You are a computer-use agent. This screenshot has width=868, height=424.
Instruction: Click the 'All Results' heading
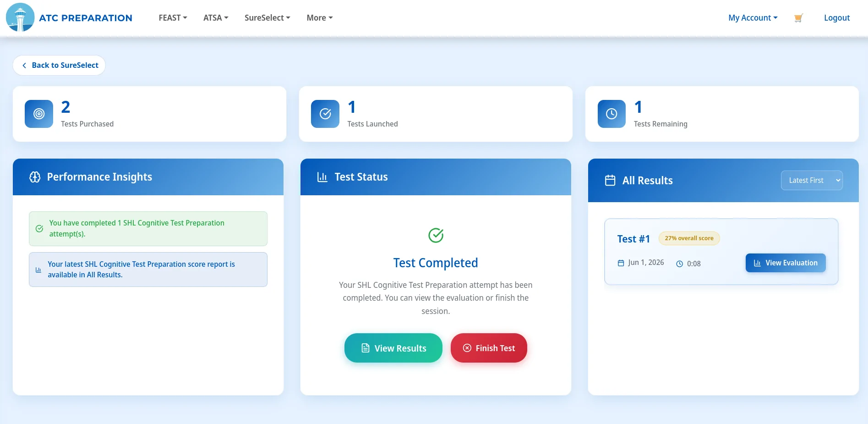pos(648,181)
